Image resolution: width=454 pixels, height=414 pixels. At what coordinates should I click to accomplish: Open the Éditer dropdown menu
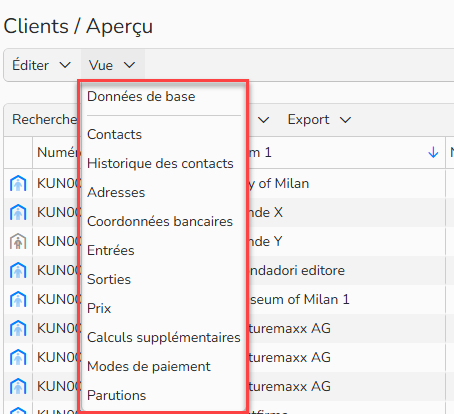(x=41, y=65)
